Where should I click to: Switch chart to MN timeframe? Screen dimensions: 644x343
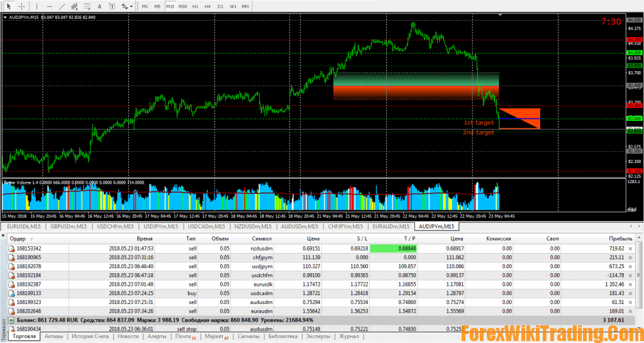coord(245,6)
